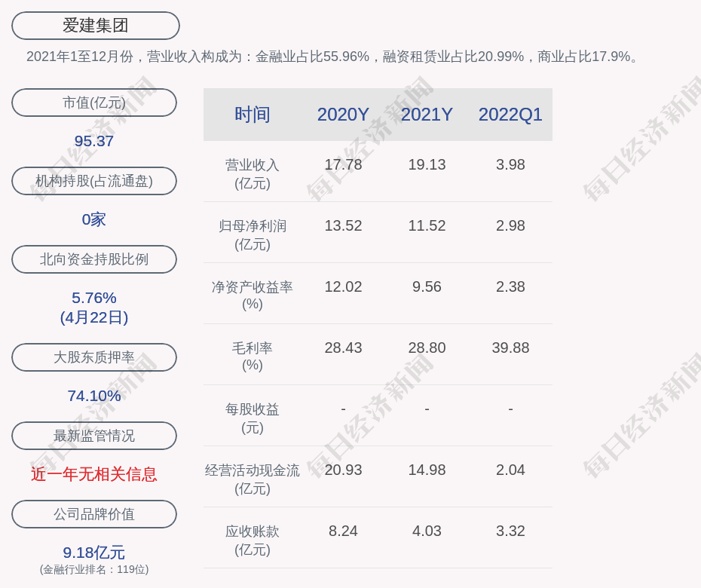
Task: Click the 2021Y column header
Action: pyautogui.click(x=427, y=115)
